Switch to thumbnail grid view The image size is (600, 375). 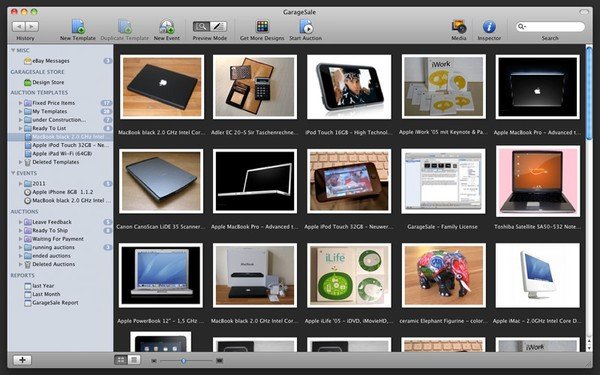(121, 360)
